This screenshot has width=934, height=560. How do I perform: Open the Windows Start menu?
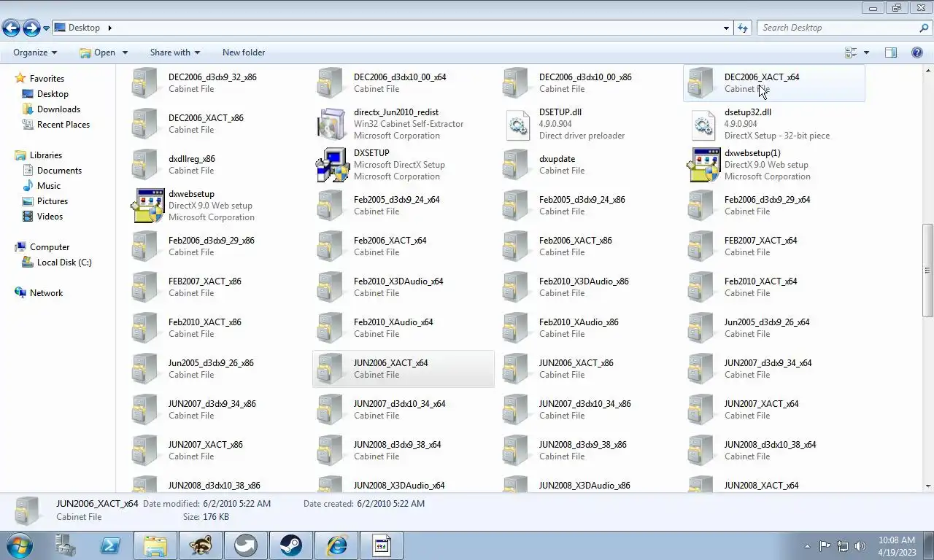pyautogui.click(x=20, y=545)
